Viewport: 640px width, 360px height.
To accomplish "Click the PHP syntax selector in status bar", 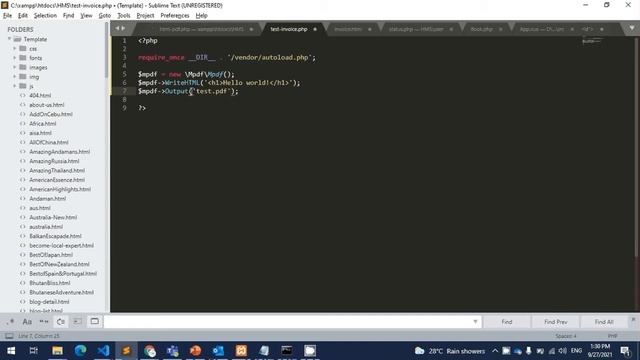I will 612,336.
